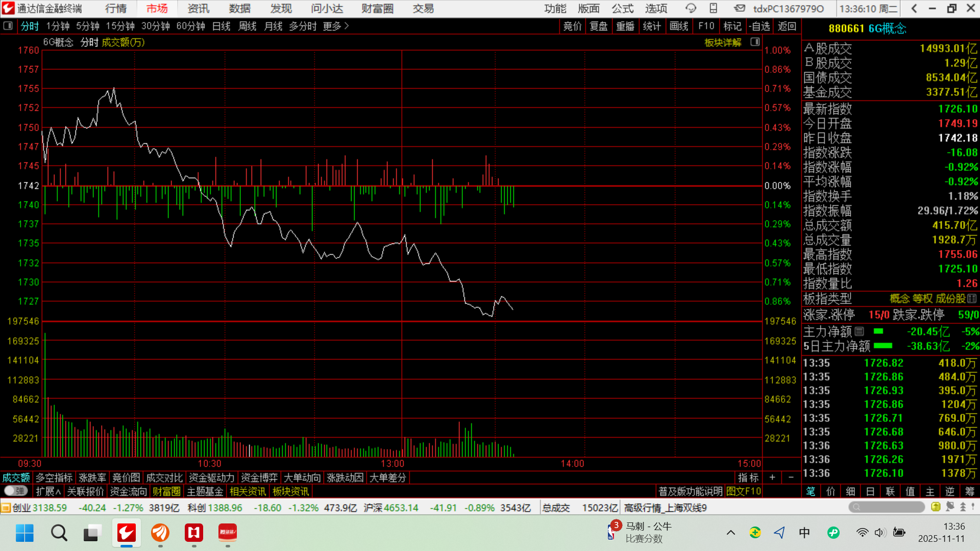980x551 pixels.
Task: Open the 市场 menu
Action: click(x=157, y=9)
